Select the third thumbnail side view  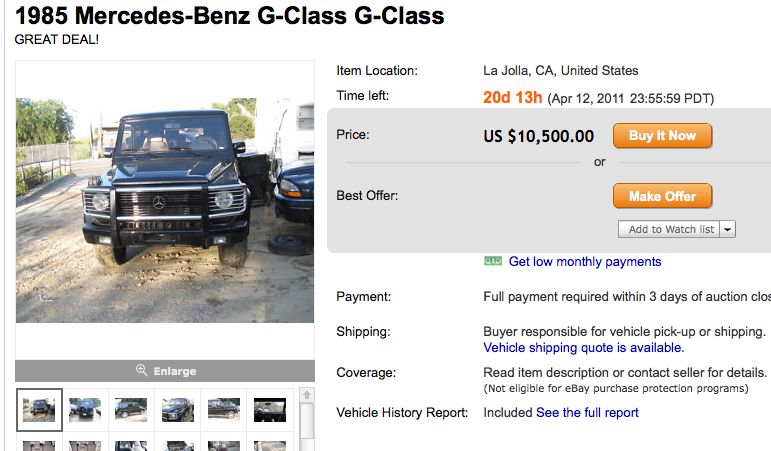point(131,410)
